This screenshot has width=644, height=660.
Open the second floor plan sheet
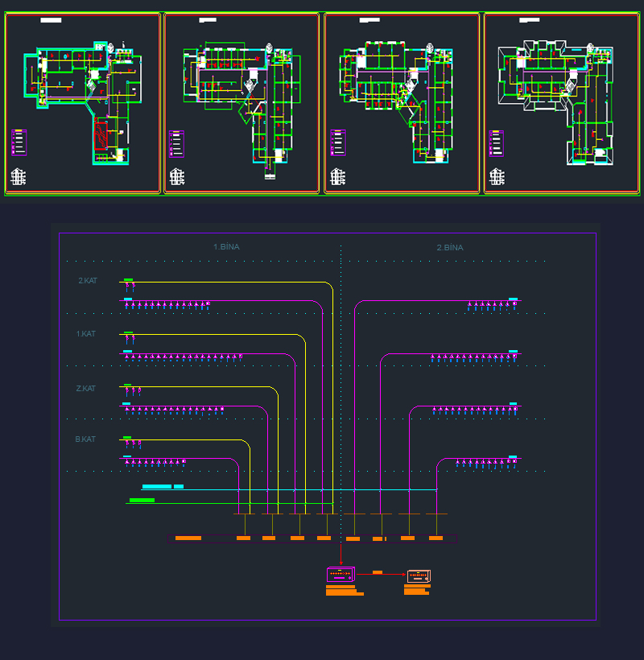[242, 103]
